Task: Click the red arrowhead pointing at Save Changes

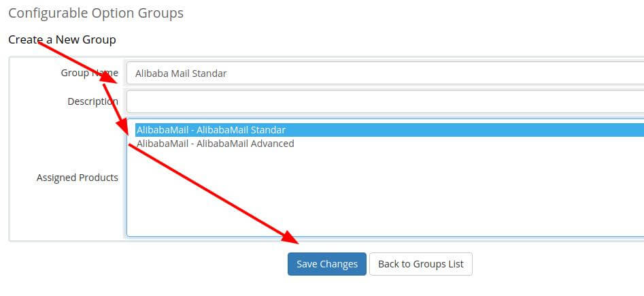Action: pyautogui.click(x=291, y=237)
